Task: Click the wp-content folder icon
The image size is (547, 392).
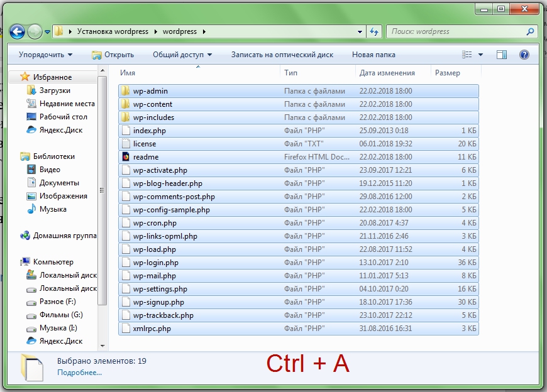Action: 126,104
